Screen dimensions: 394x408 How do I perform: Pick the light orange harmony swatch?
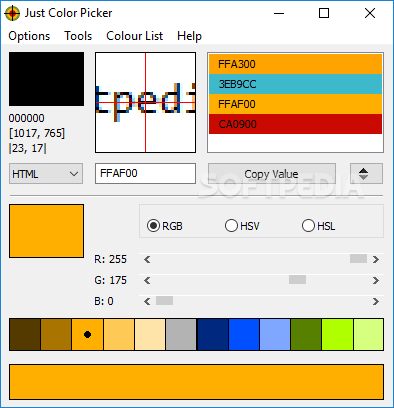tap(119, 334)
